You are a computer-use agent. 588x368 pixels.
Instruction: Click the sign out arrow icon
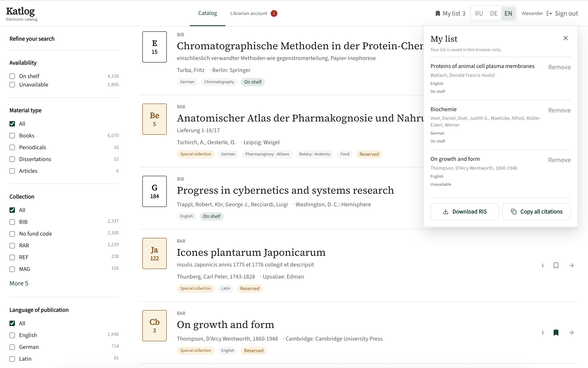point(549,13)
